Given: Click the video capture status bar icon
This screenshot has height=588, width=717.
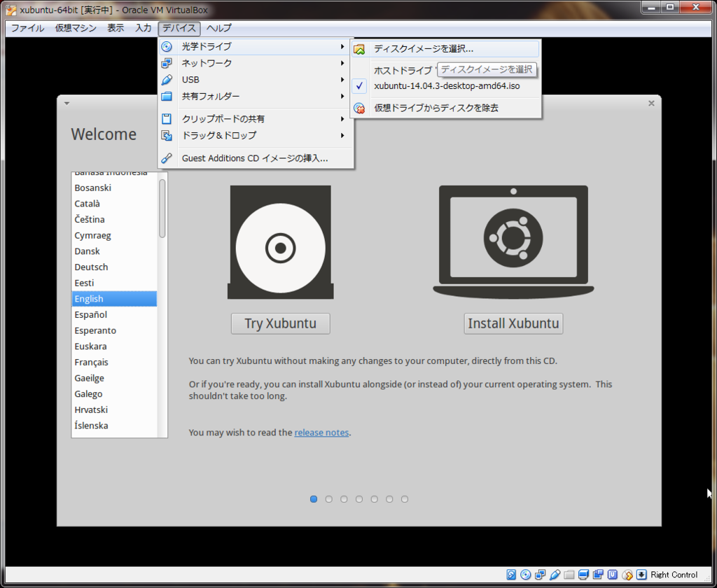Looking at the screenshot, I should pyautogui.click(x=598, y=575).
